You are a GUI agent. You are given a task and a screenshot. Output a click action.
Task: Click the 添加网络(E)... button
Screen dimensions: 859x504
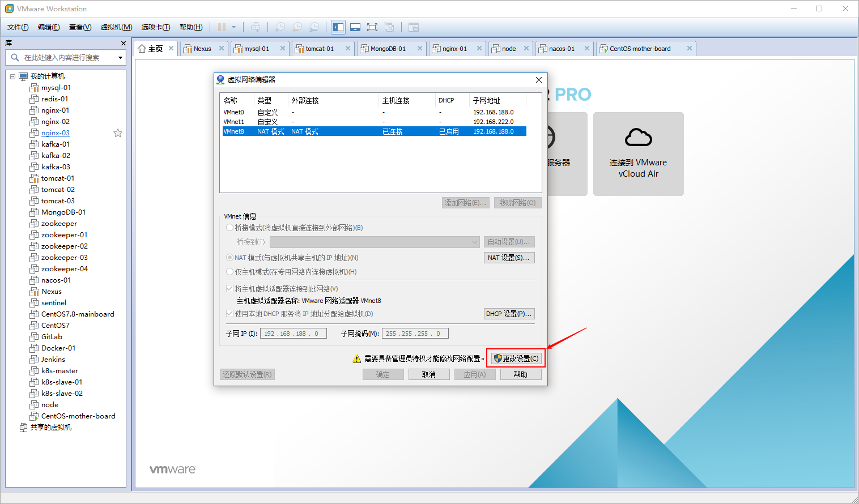click(465, 203)
